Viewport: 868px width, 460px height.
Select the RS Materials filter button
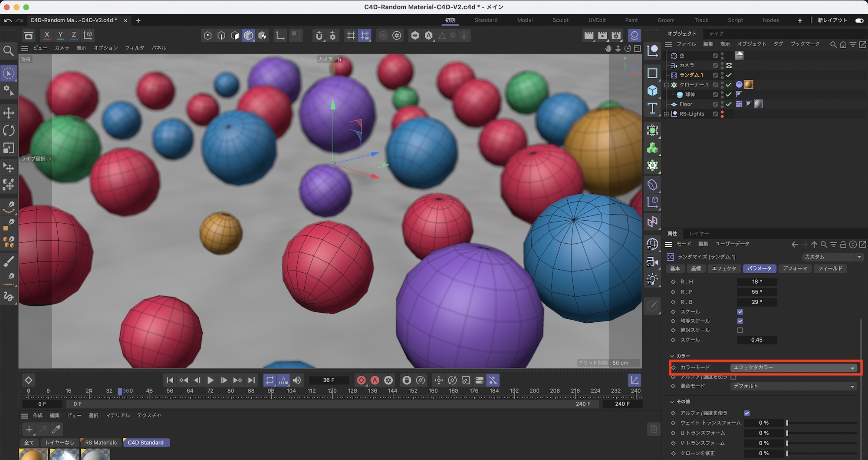coord(101,443)
